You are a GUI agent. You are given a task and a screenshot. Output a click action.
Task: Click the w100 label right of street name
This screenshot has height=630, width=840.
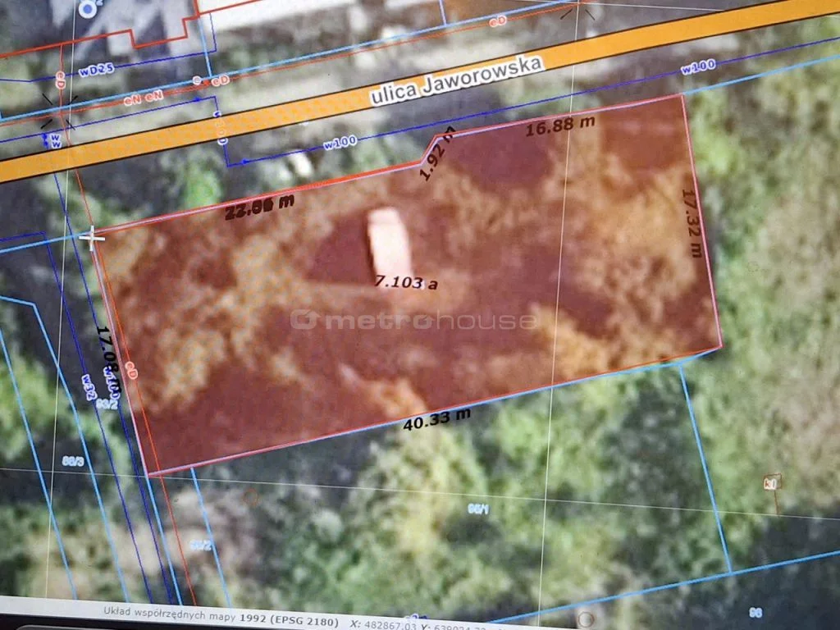[x=698, y=67]
